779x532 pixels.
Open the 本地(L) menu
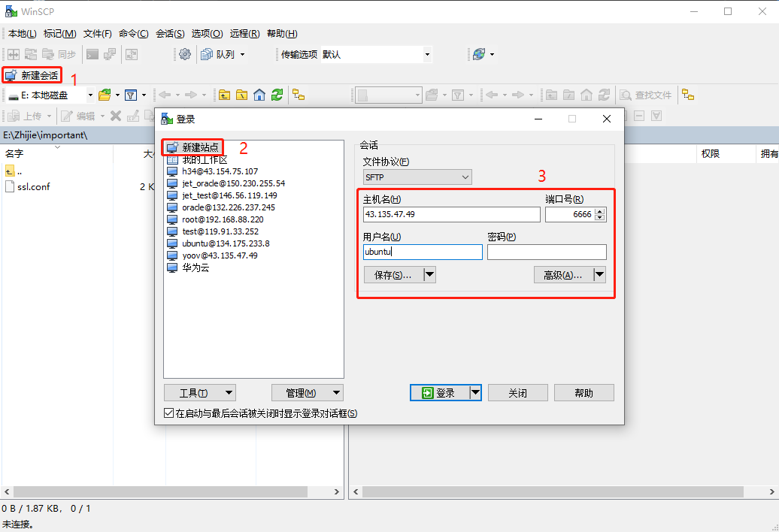[x=23, y=34]
